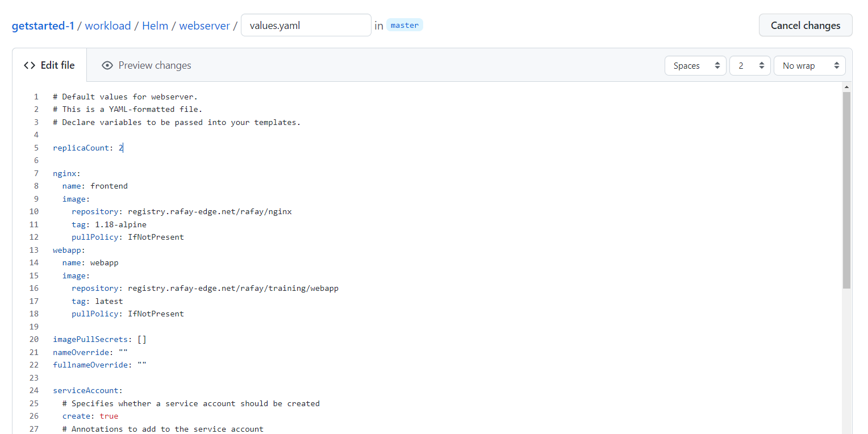Select the Edit file tab
Screen dimensions: 868x434
(49, 65)
